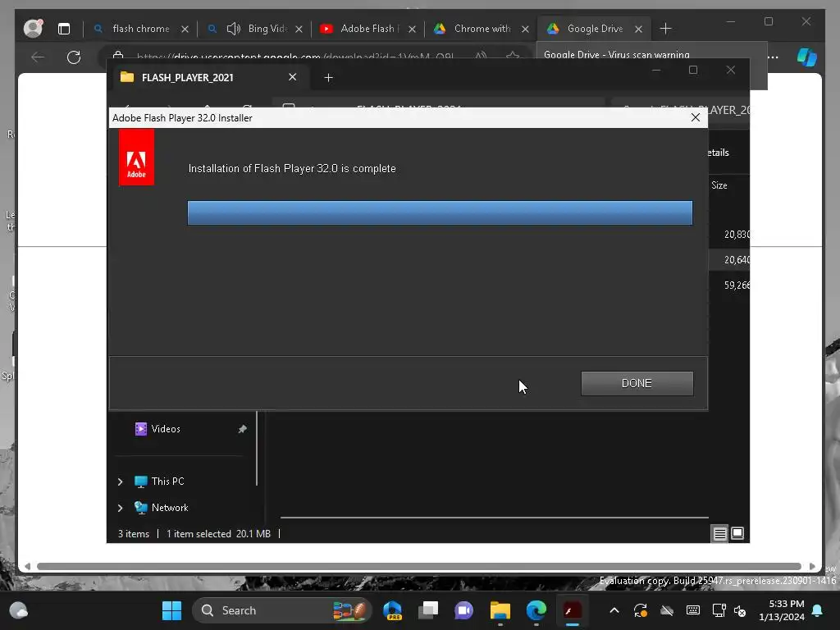
Task: Click the OneDrive tray icon
Action: pos(667,610)
